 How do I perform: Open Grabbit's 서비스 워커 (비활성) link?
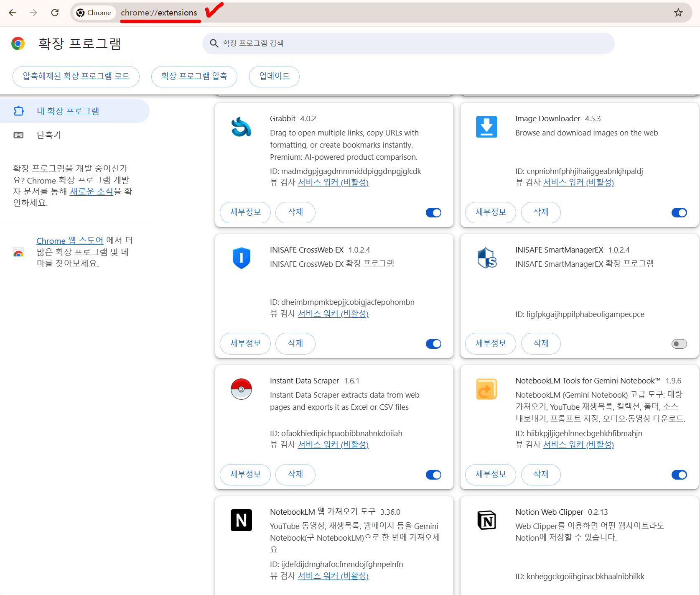[333, 182]
